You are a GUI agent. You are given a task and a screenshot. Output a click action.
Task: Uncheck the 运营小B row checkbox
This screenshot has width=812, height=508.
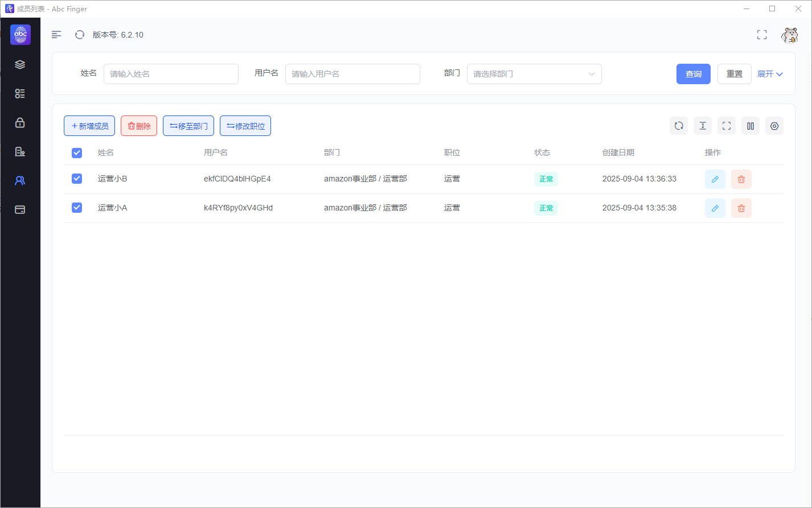pos(77,179)
